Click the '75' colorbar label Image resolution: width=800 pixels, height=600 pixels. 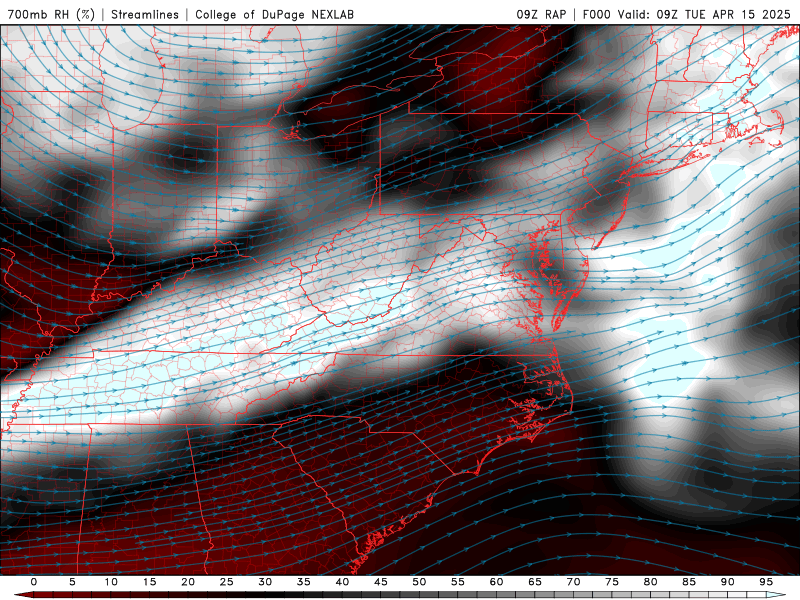click(612, 582)
